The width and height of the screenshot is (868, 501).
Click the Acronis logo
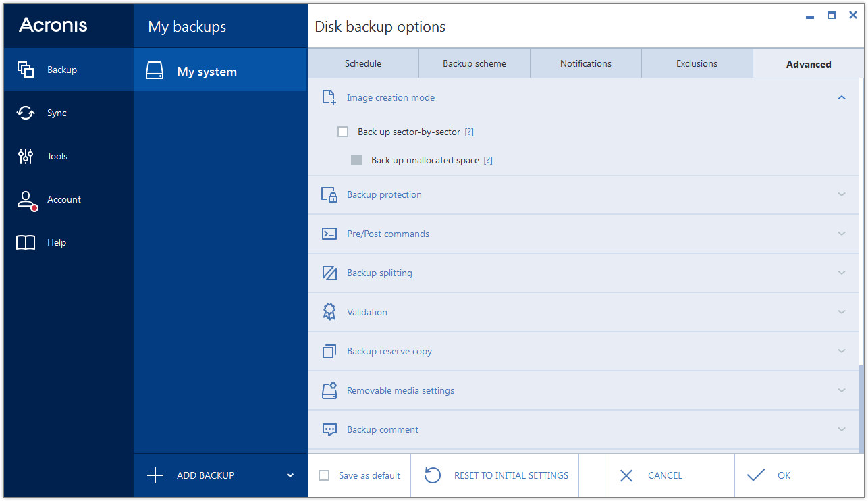point(53,25)
